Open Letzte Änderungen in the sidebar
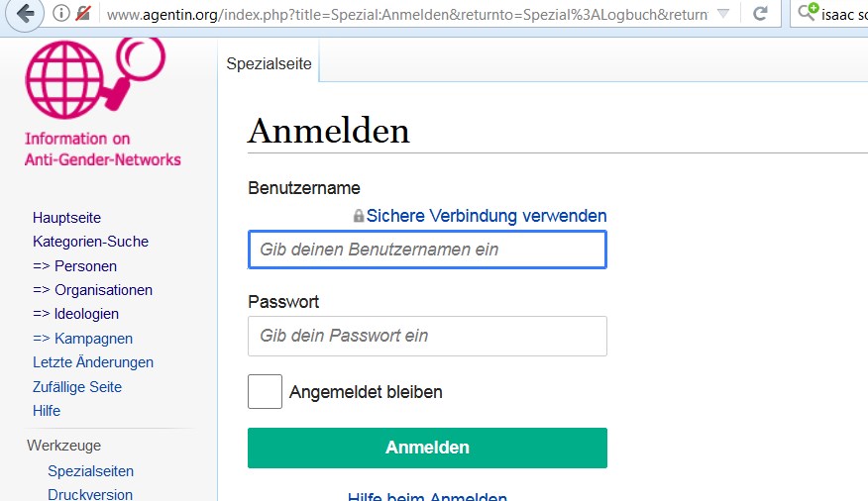This screenshot has width=868, height=501. 93,362
